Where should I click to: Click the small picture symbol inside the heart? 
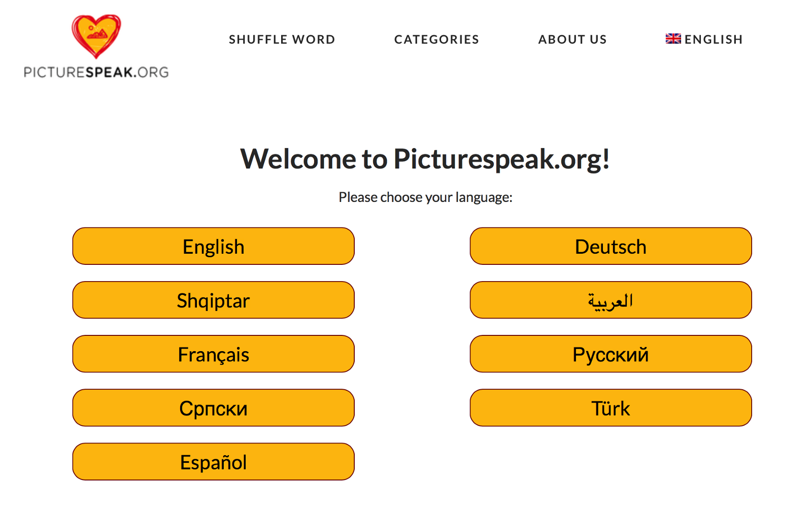[97, 33]
